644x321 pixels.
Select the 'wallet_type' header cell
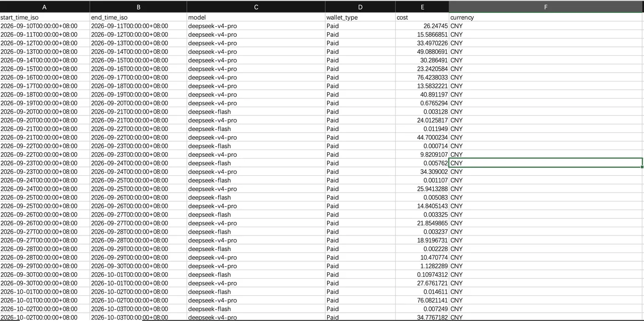360,17
